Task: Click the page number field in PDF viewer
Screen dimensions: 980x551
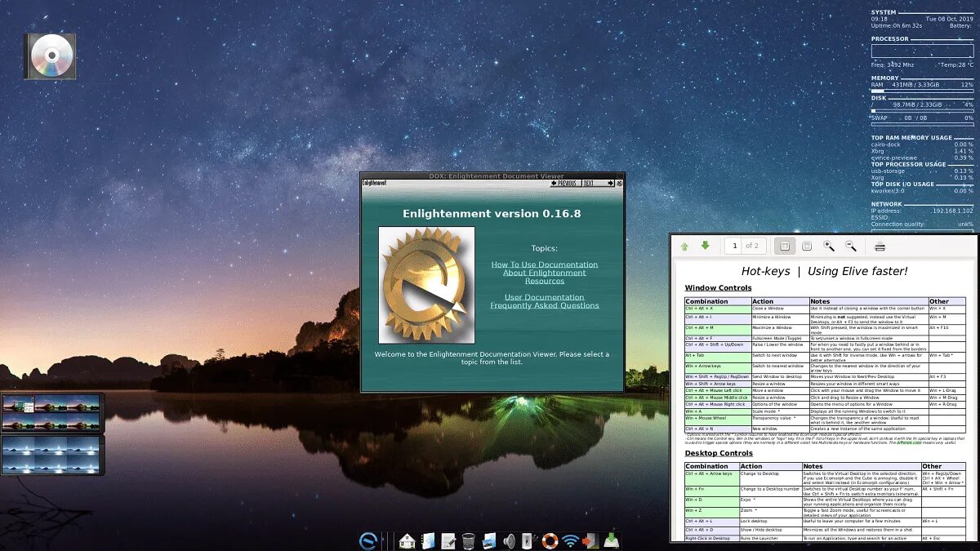Action: pyautogui.click(x=733, y=246)
